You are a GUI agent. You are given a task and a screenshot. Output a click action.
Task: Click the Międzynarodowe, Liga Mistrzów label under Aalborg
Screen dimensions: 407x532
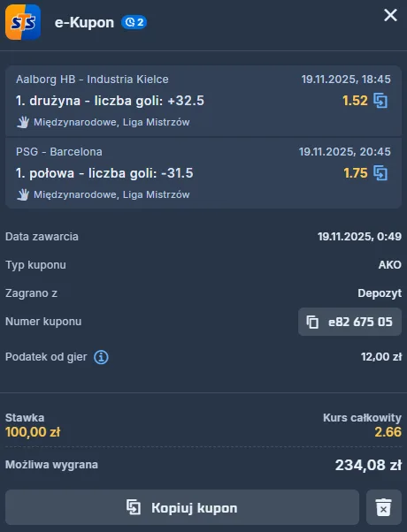[x=111, y=122]
